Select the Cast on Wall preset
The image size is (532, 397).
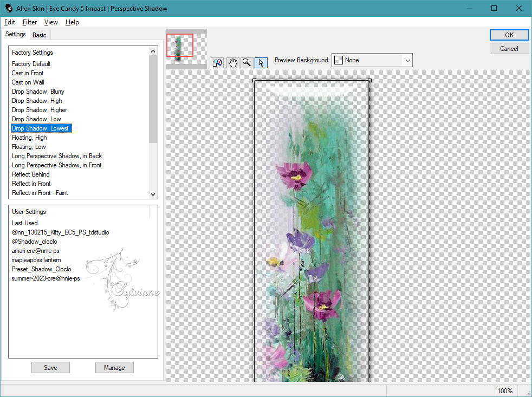[28, 82]
